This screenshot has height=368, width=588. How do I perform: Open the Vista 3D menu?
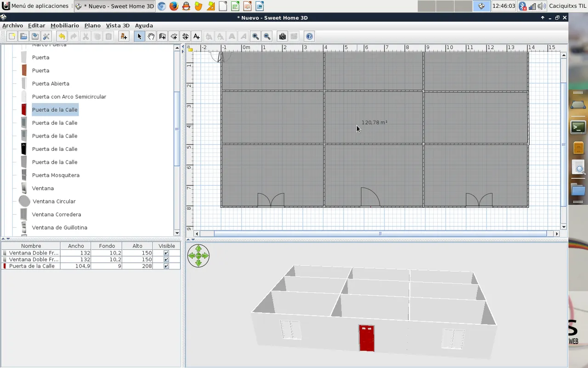pyautogui.click(x=118, y=25)
